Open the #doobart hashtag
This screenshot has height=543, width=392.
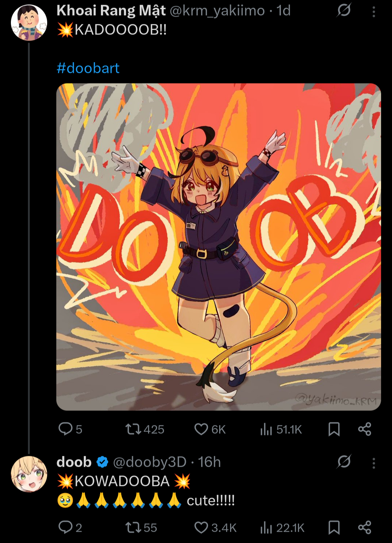[x=88, y=68]
